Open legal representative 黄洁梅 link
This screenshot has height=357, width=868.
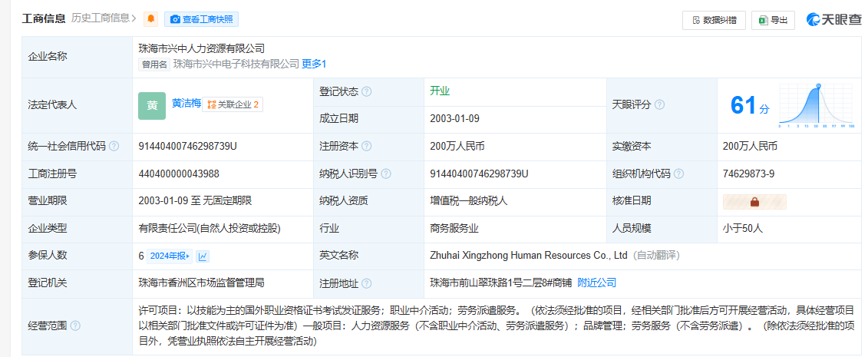186,103
